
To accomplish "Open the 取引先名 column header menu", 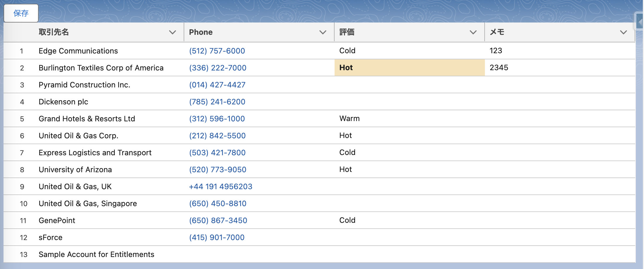I will point(173,32).
